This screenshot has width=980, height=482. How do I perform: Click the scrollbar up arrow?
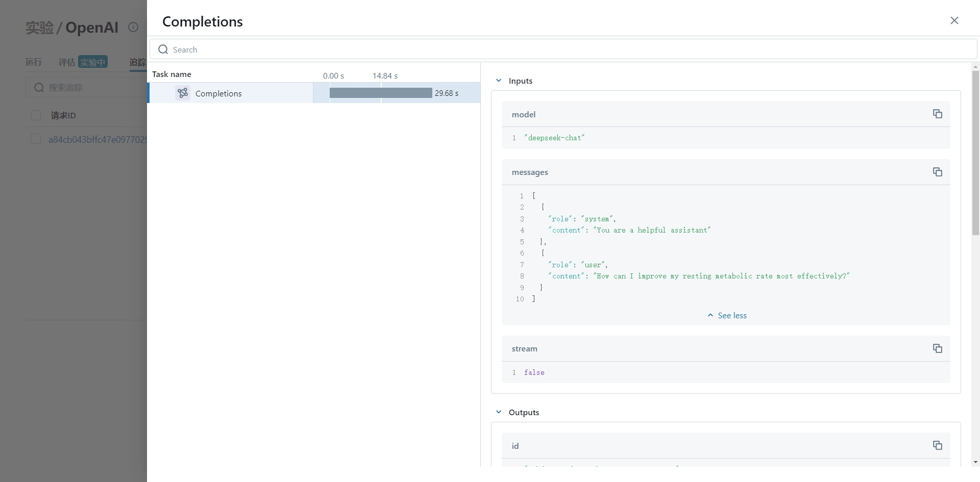pyautogui.click(x=975, y=67)
